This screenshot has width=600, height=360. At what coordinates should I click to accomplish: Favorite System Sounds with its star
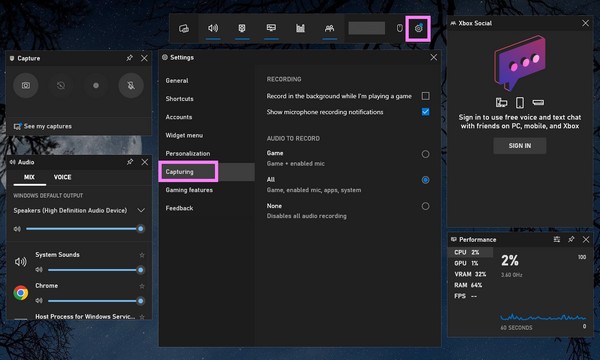142,255
